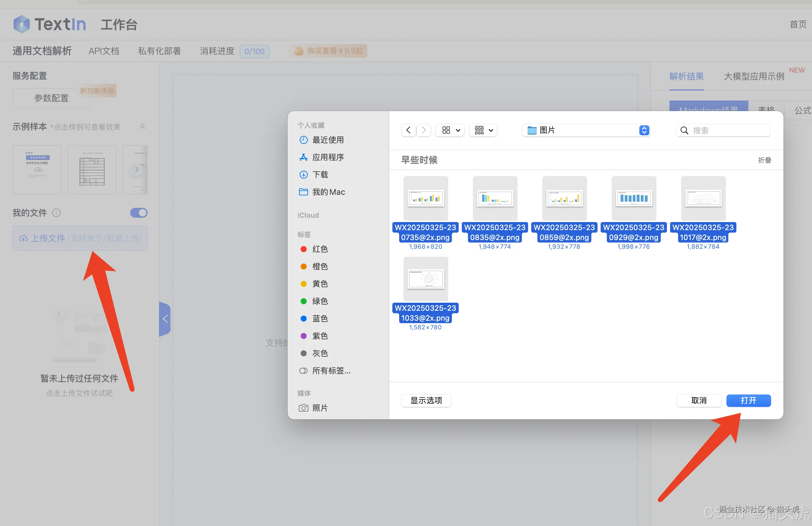Select the 绿色 green tag swatch

pos(304,301)
